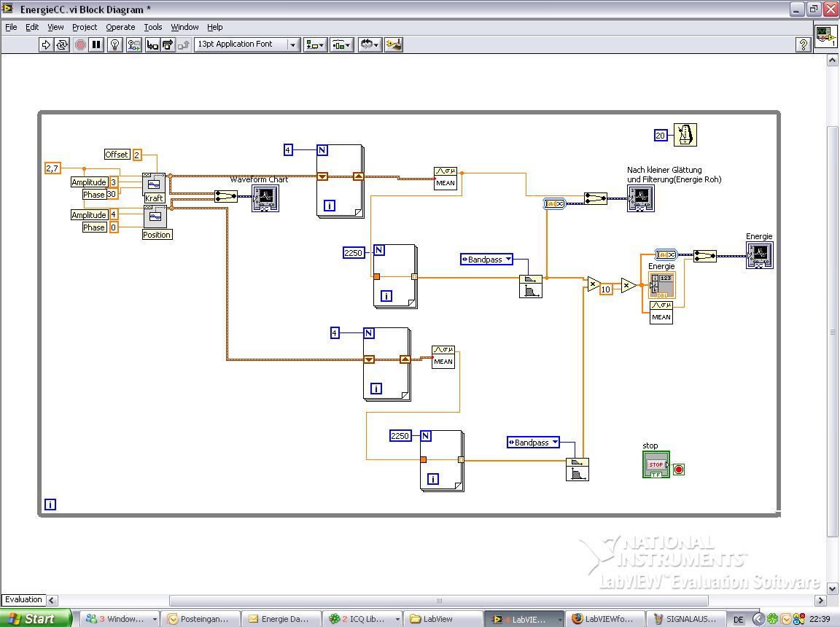Click the Phase constant value 30
840x627 pixels.
[x=112, y=195]
